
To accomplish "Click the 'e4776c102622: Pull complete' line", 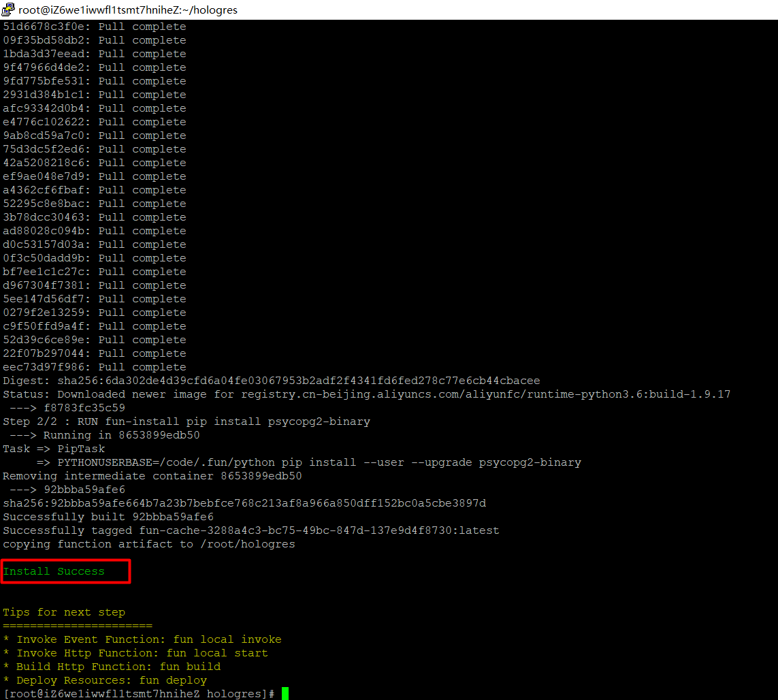I will 95,122.
